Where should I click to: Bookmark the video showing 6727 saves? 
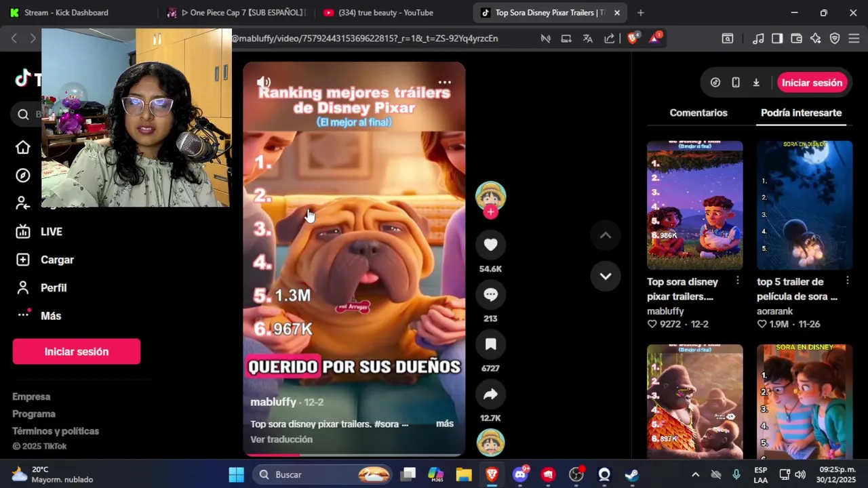pos(490,344)
